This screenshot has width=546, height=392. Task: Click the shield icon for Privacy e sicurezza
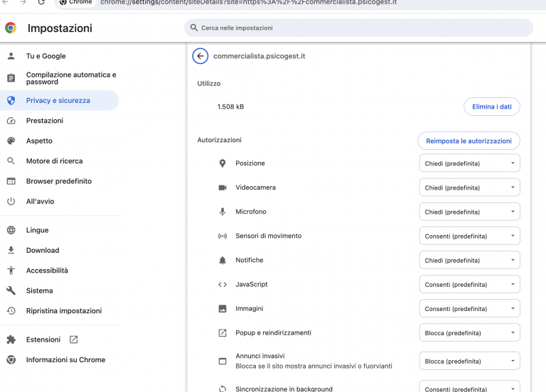point(11,101)
